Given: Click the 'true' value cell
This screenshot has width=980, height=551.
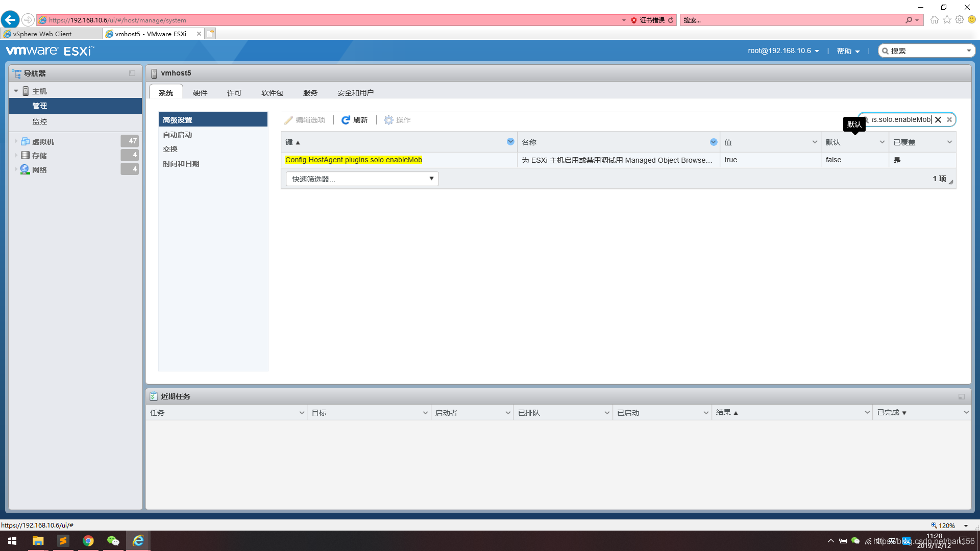Looking at the screenshot, I should click(770, 160).
